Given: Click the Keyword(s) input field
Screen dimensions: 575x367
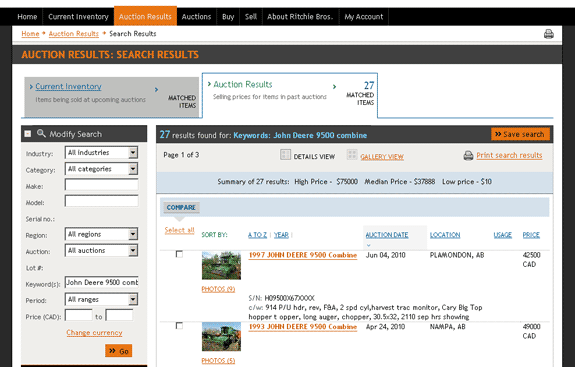Looking at the screenshot, I should coord(102,282).
